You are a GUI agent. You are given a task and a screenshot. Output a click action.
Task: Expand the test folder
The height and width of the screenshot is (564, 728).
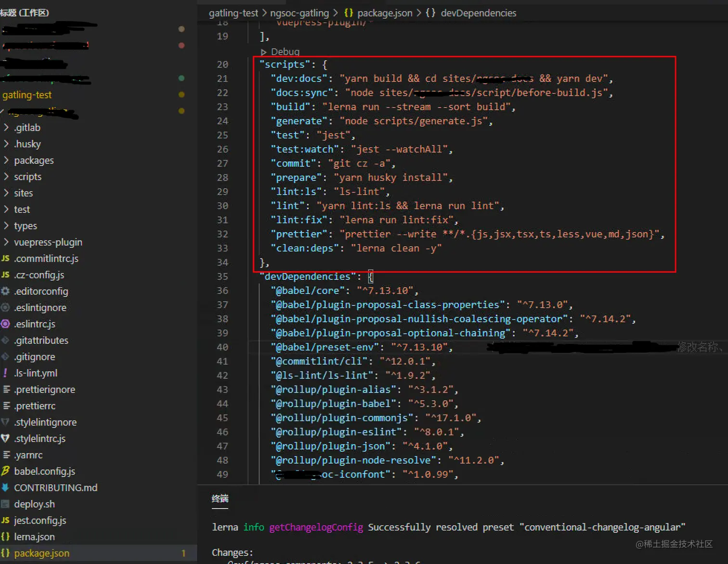[x=6, y=210]
